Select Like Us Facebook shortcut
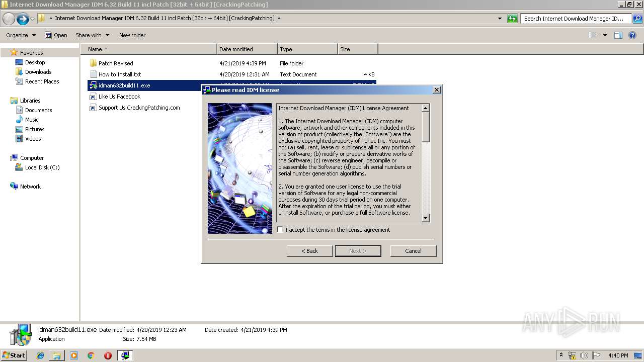This screenshot has height=362, width=644. [x=119, y=97]
